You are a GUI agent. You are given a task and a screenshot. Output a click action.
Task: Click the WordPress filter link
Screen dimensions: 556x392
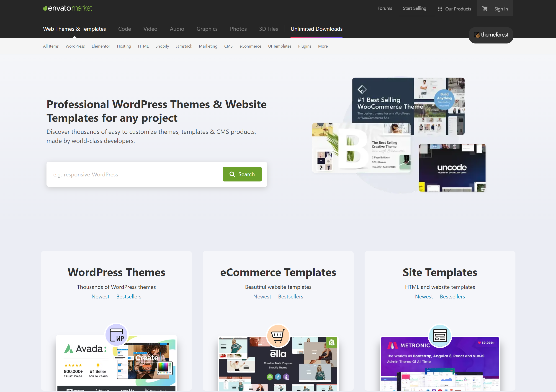point(75,46)
